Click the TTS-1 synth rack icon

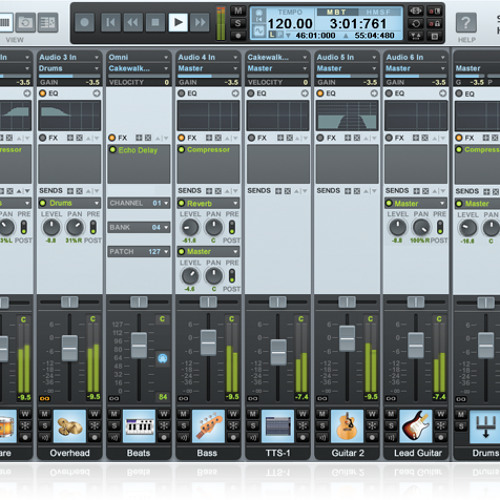pyautogui.click(x=278, y=426)
